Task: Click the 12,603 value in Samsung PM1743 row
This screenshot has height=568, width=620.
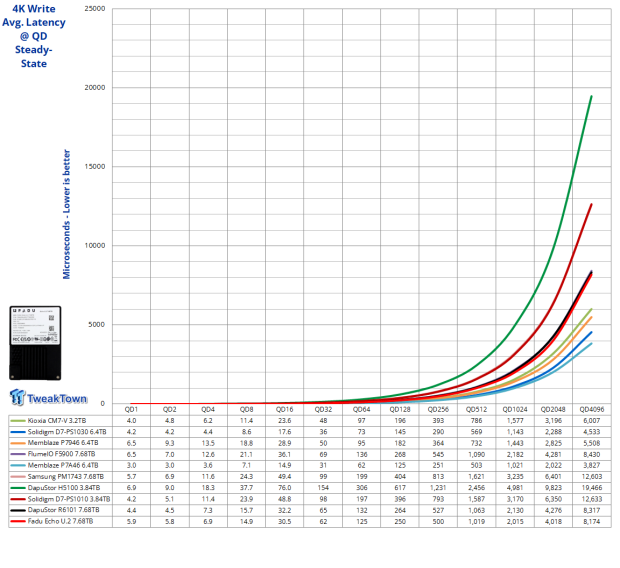Action: pyautogui.click(x=592, y=477)
